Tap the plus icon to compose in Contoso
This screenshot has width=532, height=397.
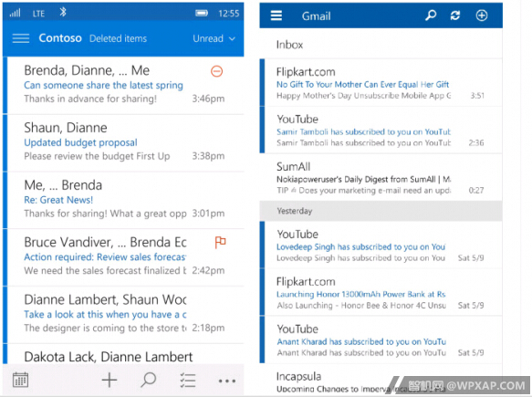click(110, 381)
